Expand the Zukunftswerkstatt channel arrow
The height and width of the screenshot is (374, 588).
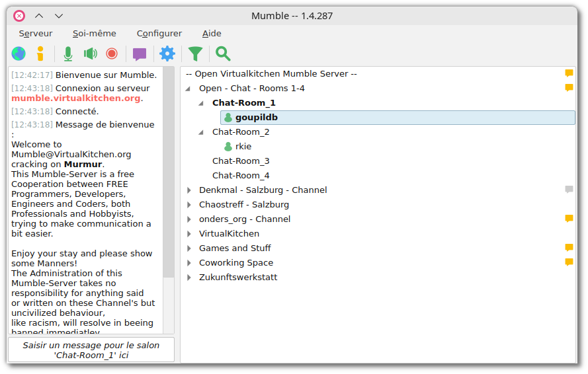click(189, 278)
